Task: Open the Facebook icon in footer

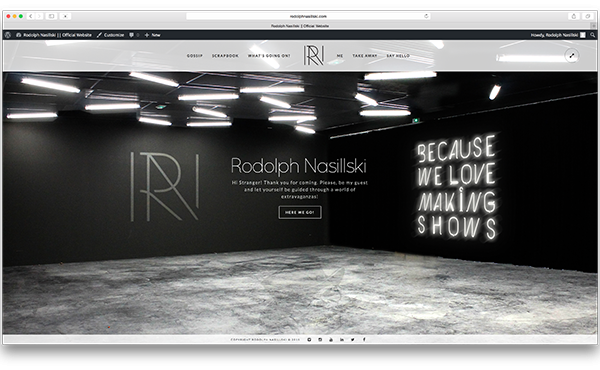Action: click(x=364, y=339)
